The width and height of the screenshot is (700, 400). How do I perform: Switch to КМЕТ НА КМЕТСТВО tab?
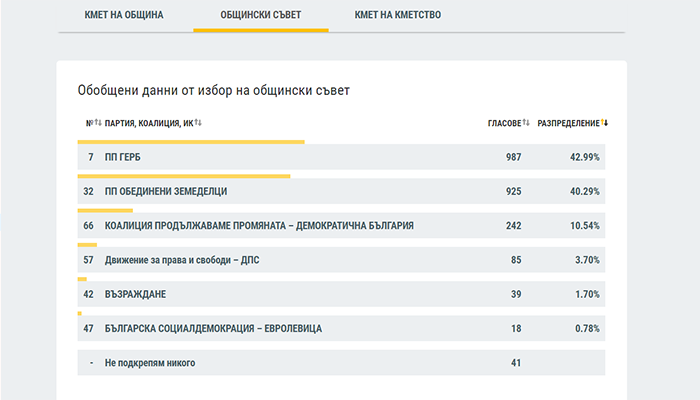[398, 15]
